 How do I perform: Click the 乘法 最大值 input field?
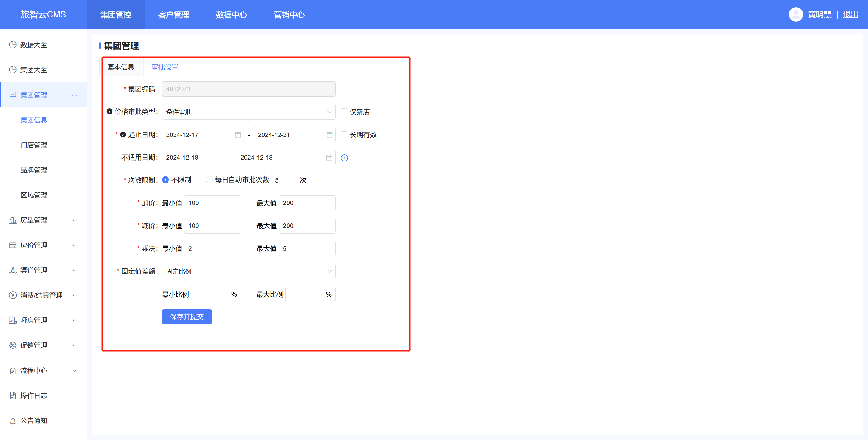tap(307, 249)
